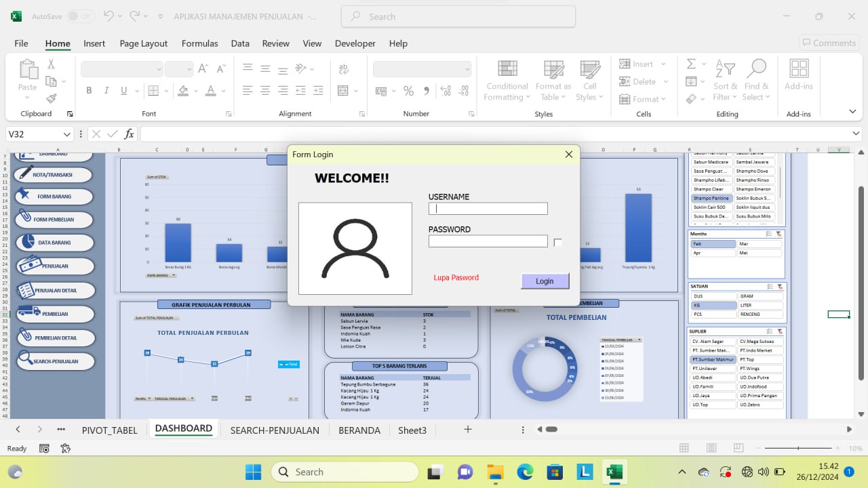
Task: Open the Developer ribbon tab
Action: point(355,43)
